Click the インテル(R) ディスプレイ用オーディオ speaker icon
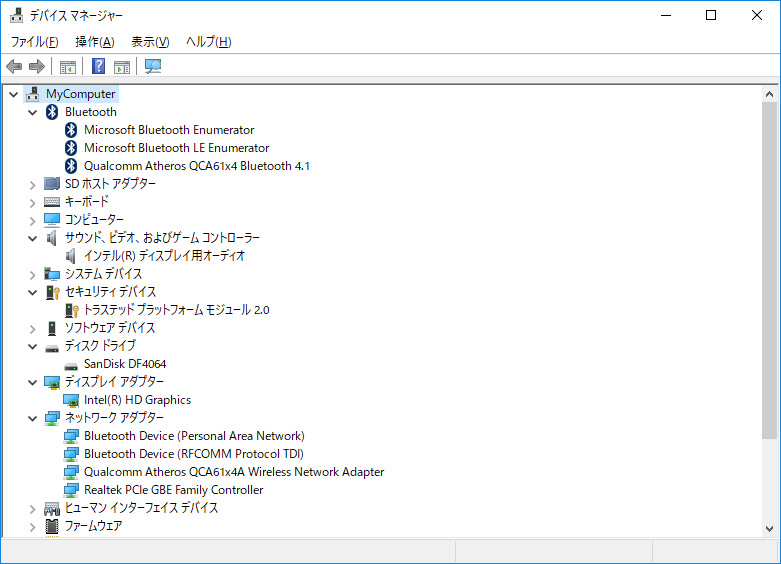781x564 pixels. (x=70, y=256)
